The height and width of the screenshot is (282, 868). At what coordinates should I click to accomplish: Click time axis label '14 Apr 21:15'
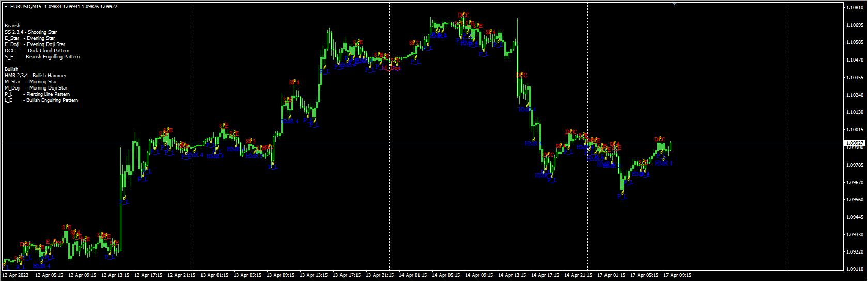pos(578,275)
